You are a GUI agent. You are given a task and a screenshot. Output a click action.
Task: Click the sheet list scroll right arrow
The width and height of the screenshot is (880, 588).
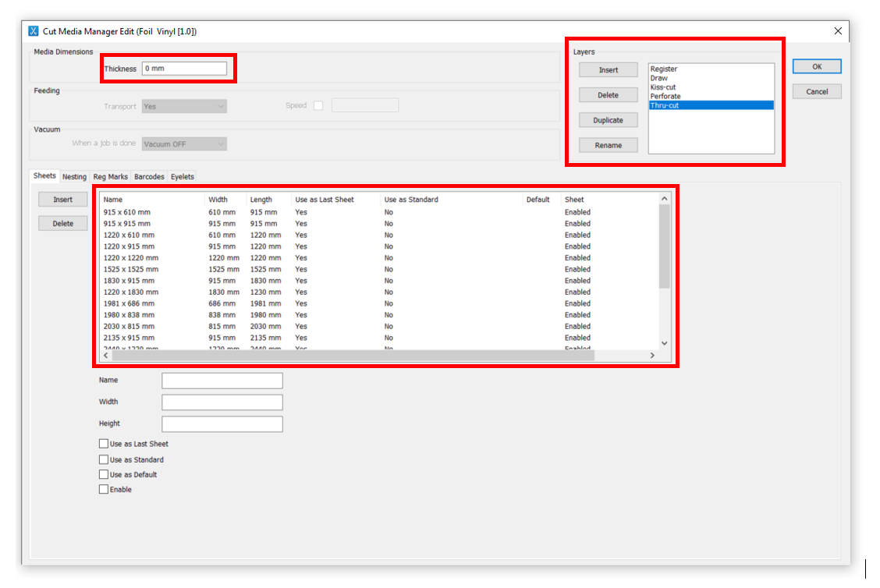652,355
